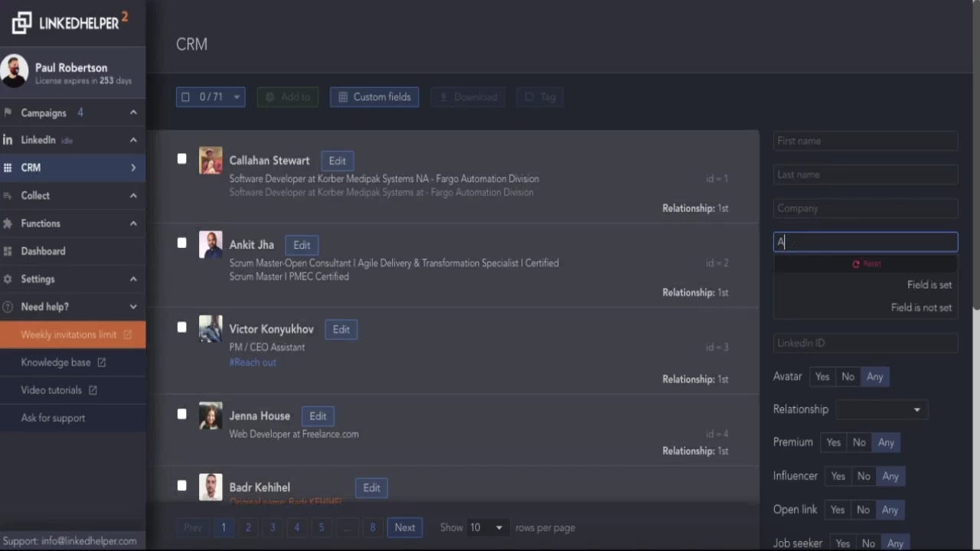This screenshot has height=551, width=980.
Task: Click the Dashboard icon in sidebar
Action: pos(8,251)
